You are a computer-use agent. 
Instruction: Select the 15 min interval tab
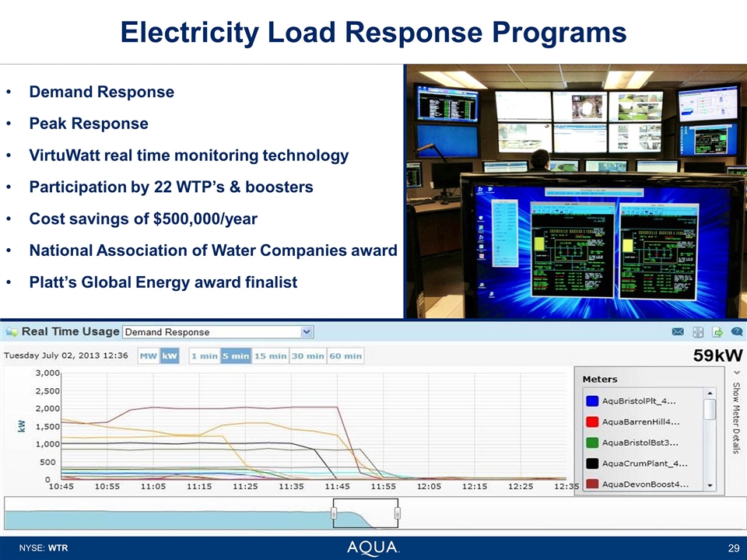point(270,356)
